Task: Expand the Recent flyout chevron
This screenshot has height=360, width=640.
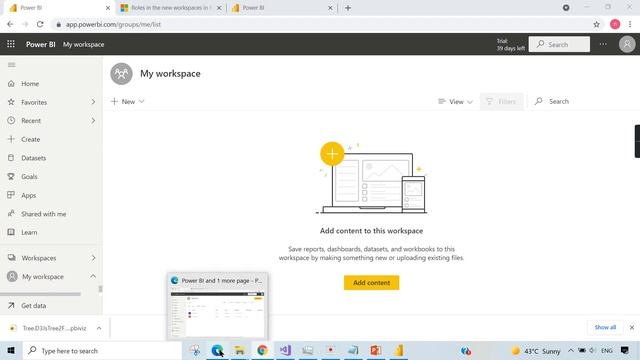Action: coord(93,121)
